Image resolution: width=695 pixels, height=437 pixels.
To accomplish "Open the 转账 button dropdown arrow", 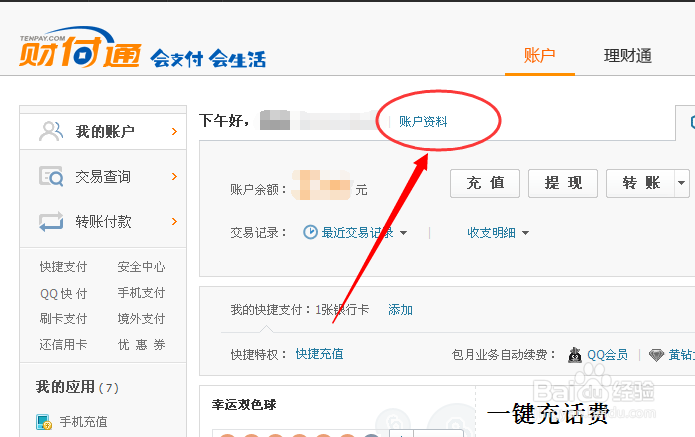I will 682,183.
